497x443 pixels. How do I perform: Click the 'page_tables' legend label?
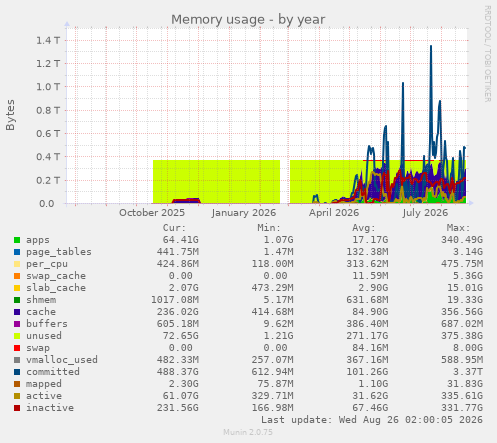tap(59, 252)
